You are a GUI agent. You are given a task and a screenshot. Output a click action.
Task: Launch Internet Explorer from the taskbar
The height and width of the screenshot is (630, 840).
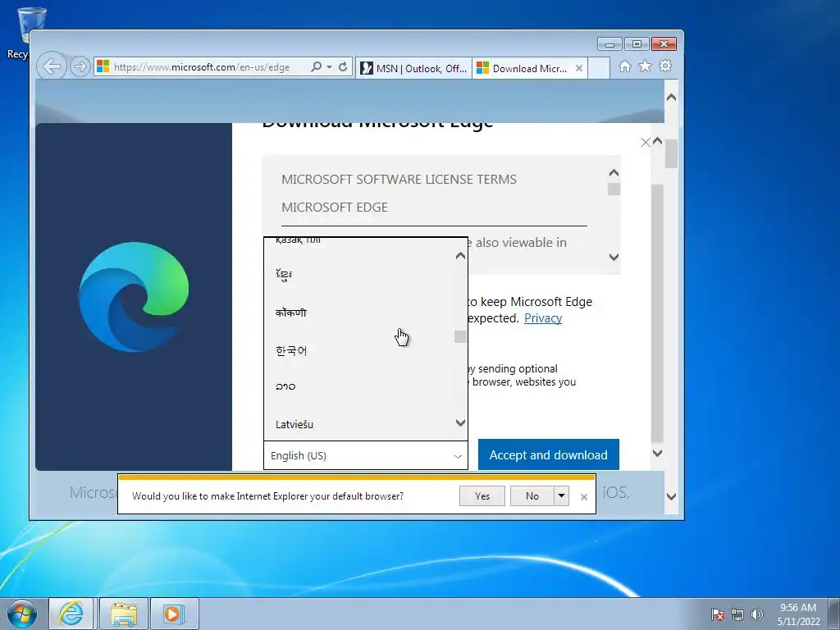coord(71,614)
